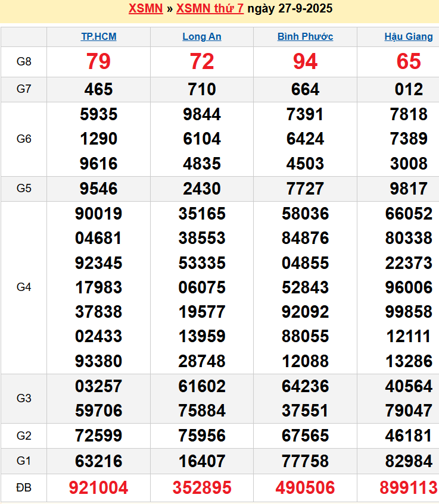Click Bình Phước's G8 result 94
Image resolution: width=439 pixels, height=504 pixels.
point(305,61)
